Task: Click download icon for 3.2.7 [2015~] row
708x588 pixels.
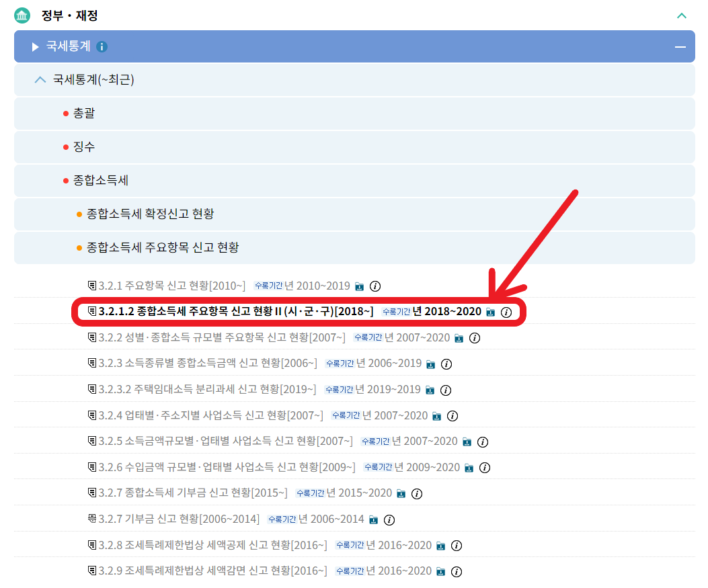Action: 401,494
